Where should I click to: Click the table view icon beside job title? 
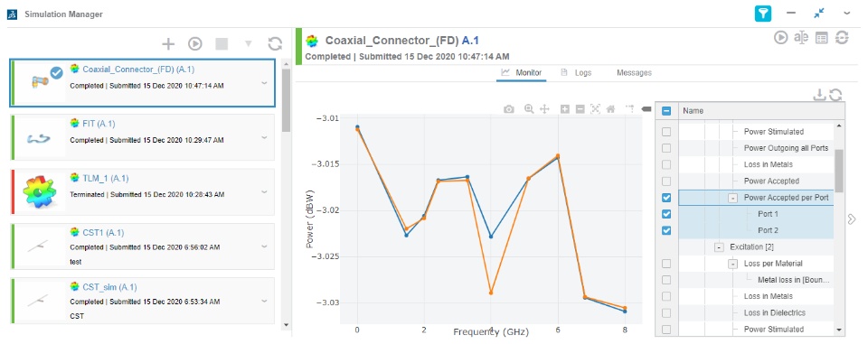(822, 38)
